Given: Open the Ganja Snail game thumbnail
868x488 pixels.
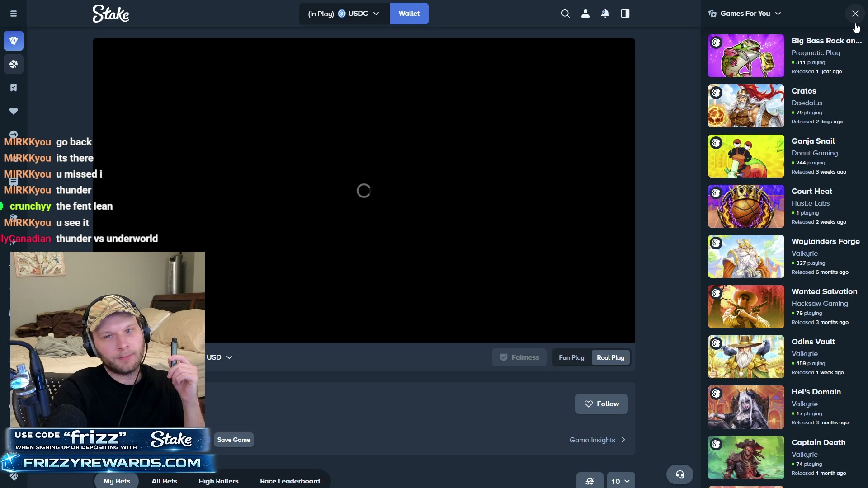Looking at the screenshot, I should [x=746, y=156].
